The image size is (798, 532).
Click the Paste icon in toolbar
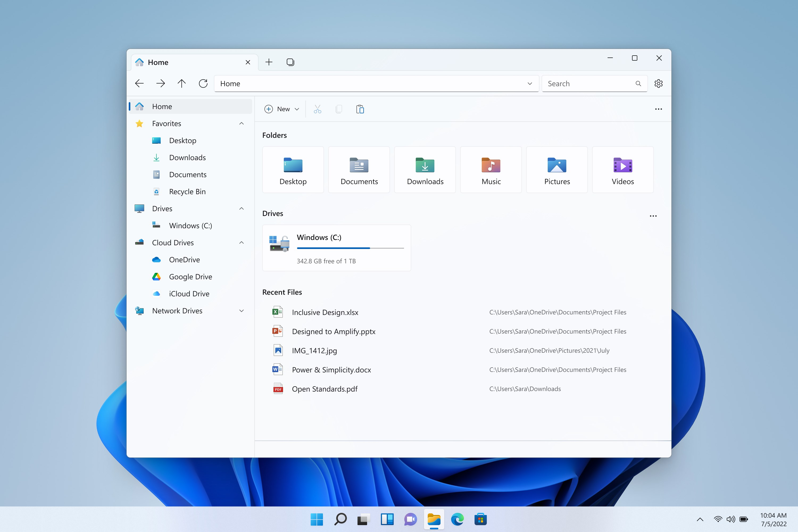tap(360, 109)
